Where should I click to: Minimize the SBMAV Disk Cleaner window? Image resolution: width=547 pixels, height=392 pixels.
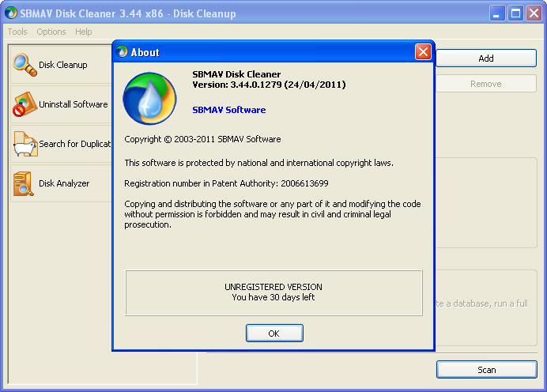click(496, 13)
